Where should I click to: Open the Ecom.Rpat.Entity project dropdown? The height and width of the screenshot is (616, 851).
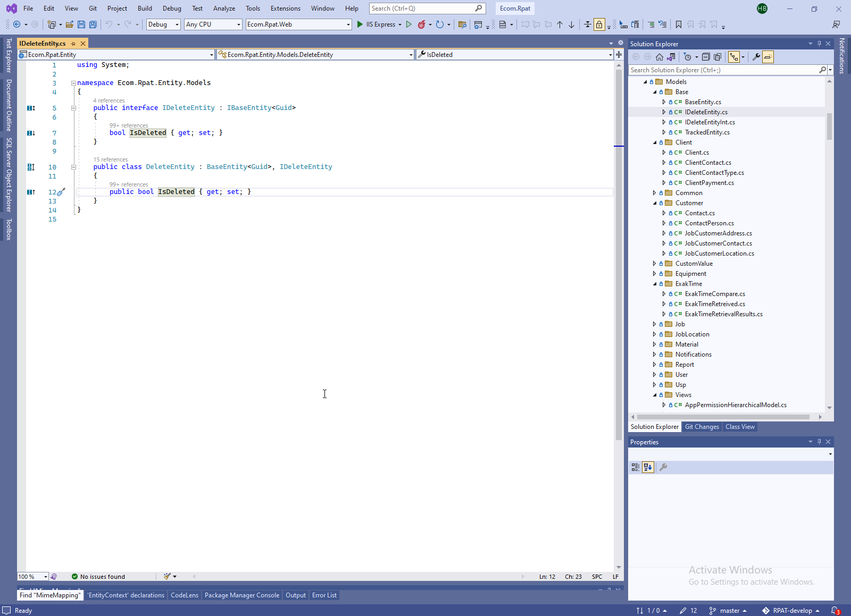(x=116, y=54)
